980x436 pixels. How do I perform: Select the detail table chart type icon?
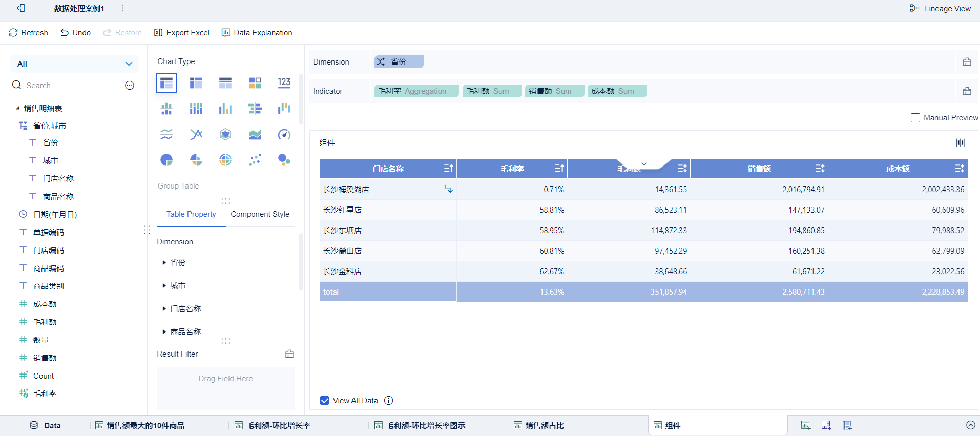[225, 83]
